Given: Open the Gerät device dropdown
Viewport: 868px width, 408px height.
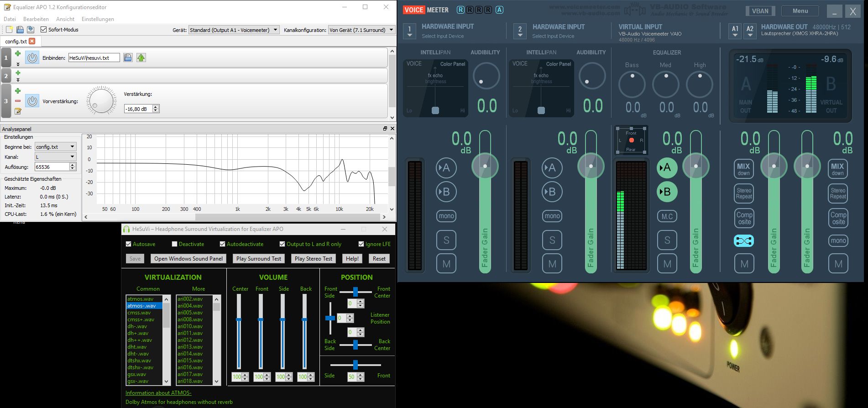Looking at the screenshot, I should (234, 30).
